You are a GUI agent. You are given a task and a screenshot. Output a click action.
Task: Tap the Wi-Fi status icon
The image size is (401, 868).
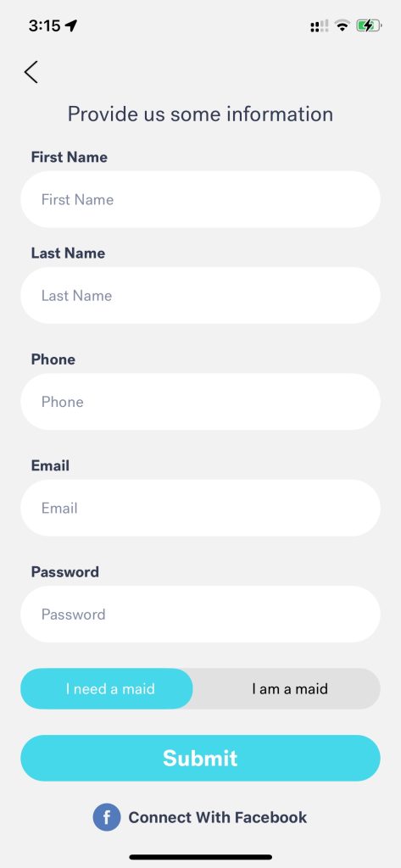click(343, 25)
